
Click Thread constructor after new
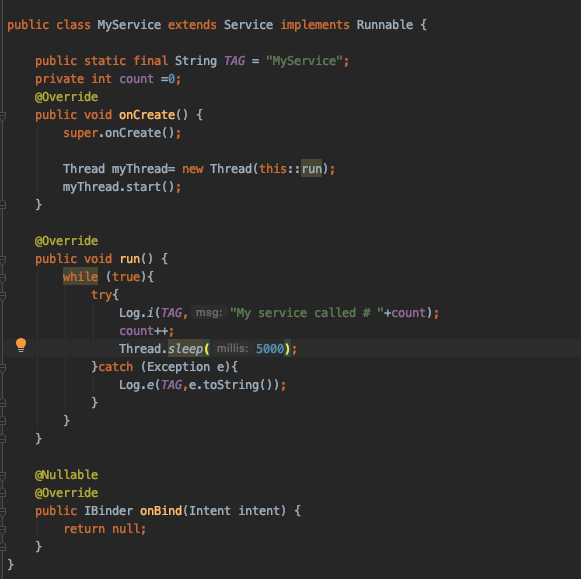coord(231,169)
